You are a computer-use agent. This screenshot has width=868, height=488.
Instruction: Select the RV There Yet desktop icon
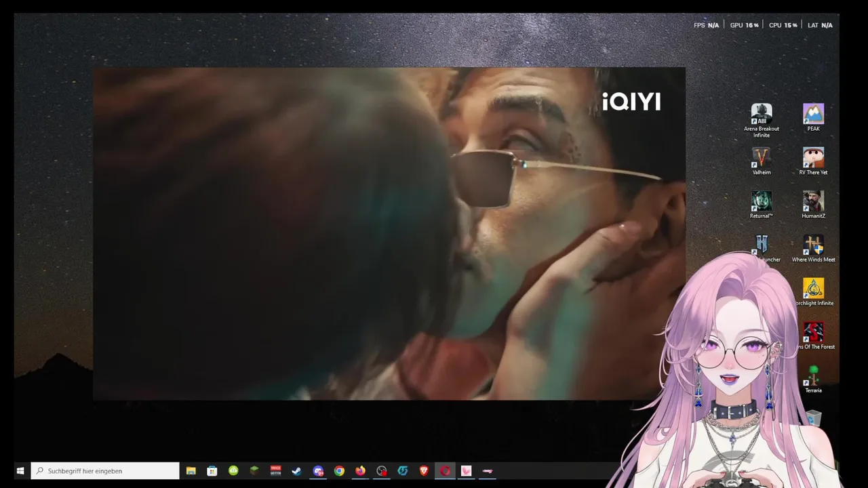813,161
